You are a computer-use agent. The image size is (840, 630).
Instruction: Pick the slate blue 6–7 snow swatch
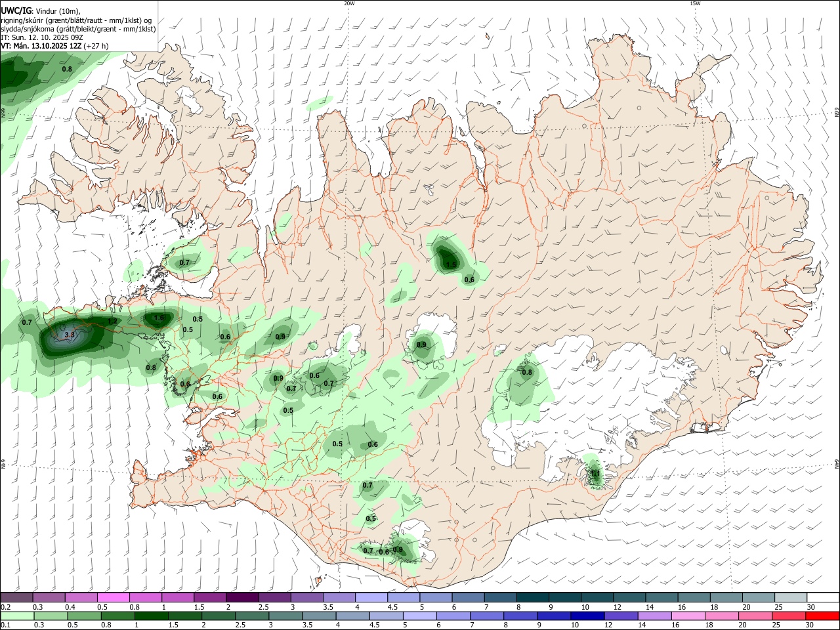(x=467, y=598)
